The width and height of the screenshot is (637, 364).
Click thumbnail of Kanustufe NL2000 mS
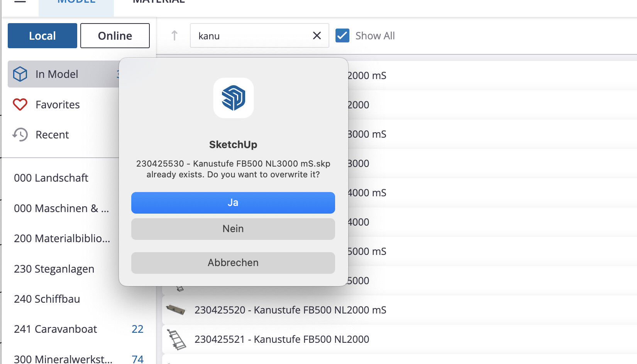point(176,310)
